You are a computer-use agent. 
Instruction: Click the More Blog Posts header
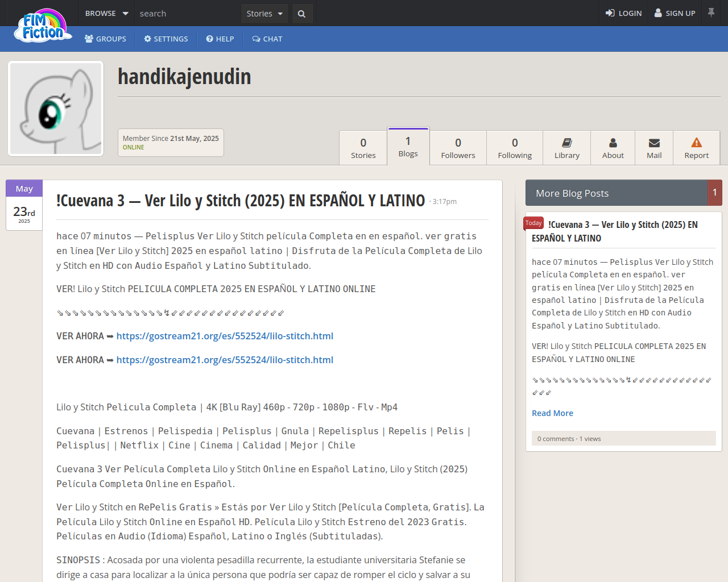pos(616,193)
